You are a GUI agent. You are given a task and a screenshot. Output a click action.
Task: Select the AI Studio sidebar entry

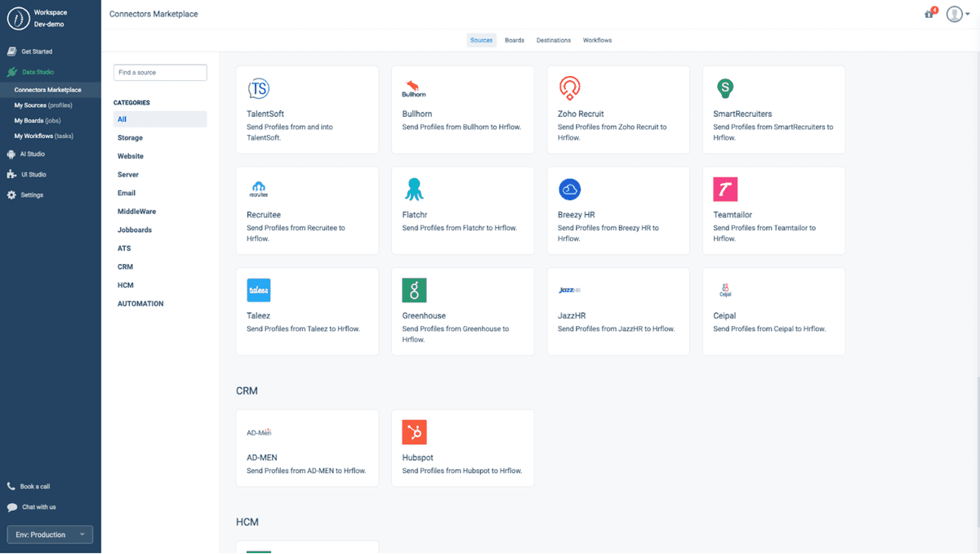pos(33,155)
